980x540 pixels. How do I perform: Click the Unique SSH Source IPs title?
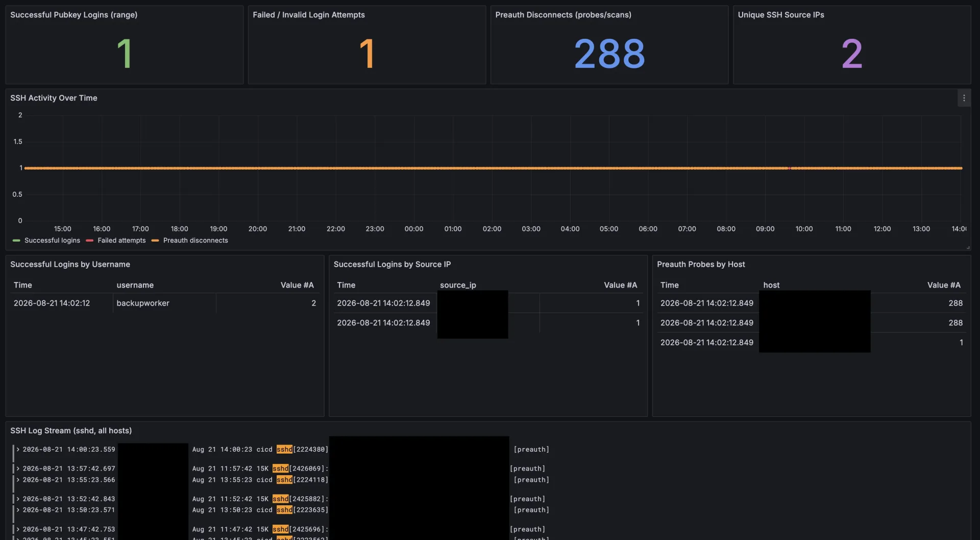click(x=780, y=15)
